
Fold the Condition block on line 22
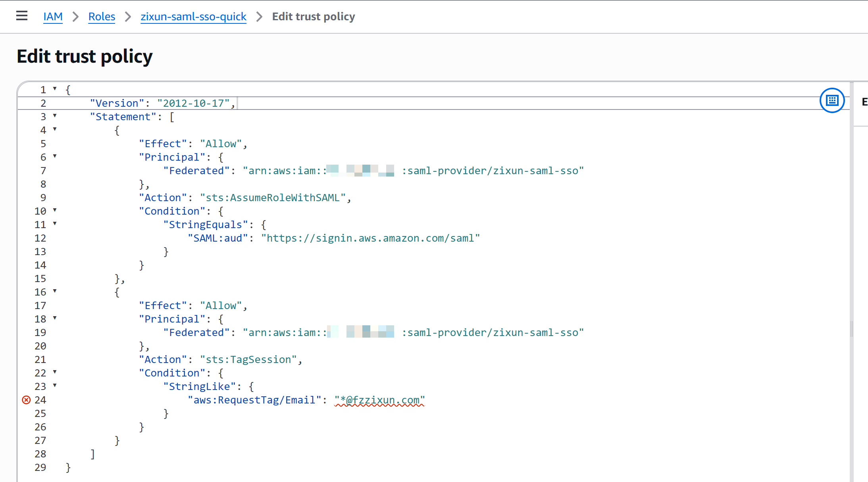coord(55,372)
